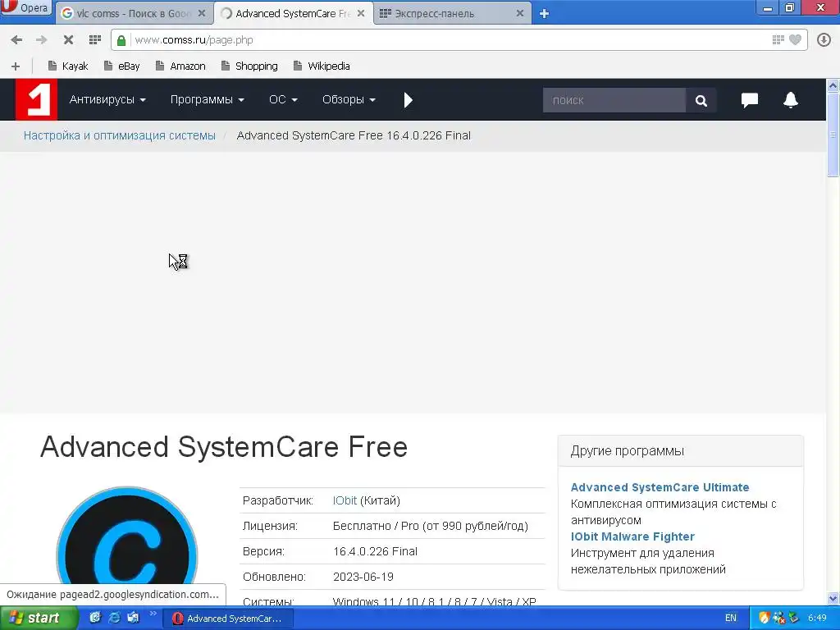Click the page scrollbar down arrow
This screenshot has height=630, width=840.
click(x=833, y=599)
